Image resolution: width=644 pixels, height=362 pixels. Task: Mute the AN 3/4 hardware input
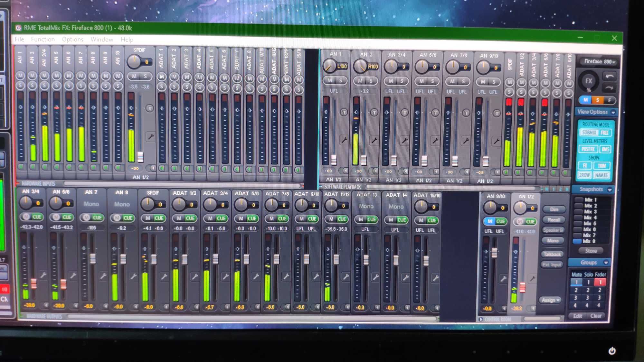[44, 75]
